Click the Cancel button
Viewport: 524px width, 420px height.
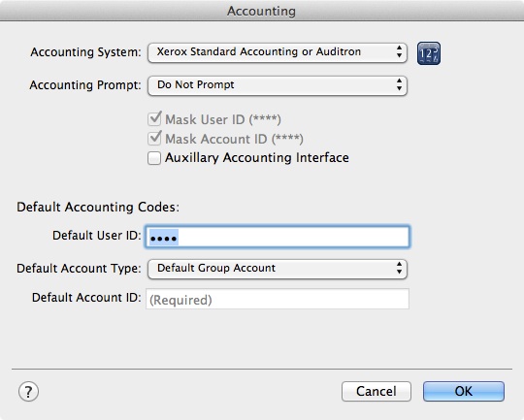click(x=377, y=391)
